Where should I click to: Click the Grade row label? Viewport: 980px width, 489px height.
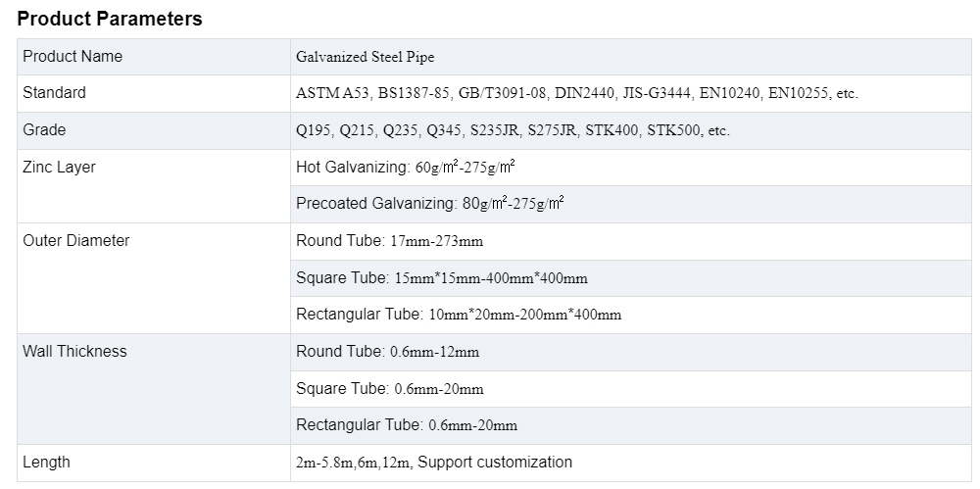click(x=44, y=130)
